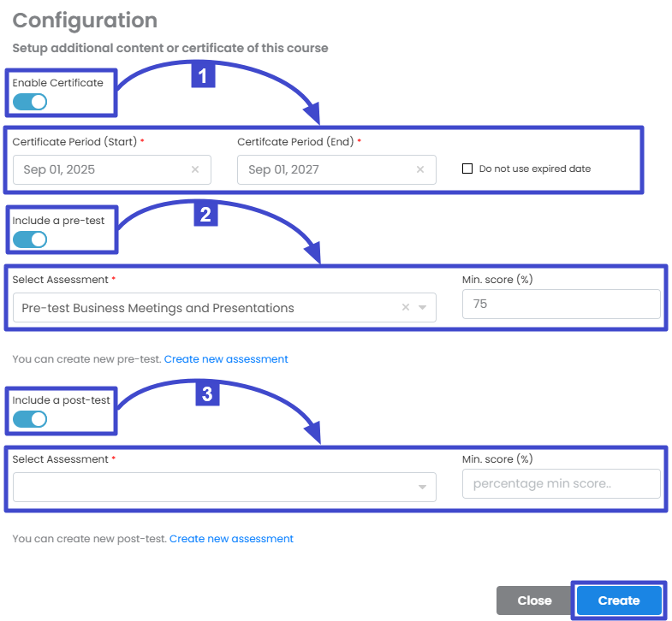
Task: Clear the Certificate Period End date
Action: coord(419,169)
